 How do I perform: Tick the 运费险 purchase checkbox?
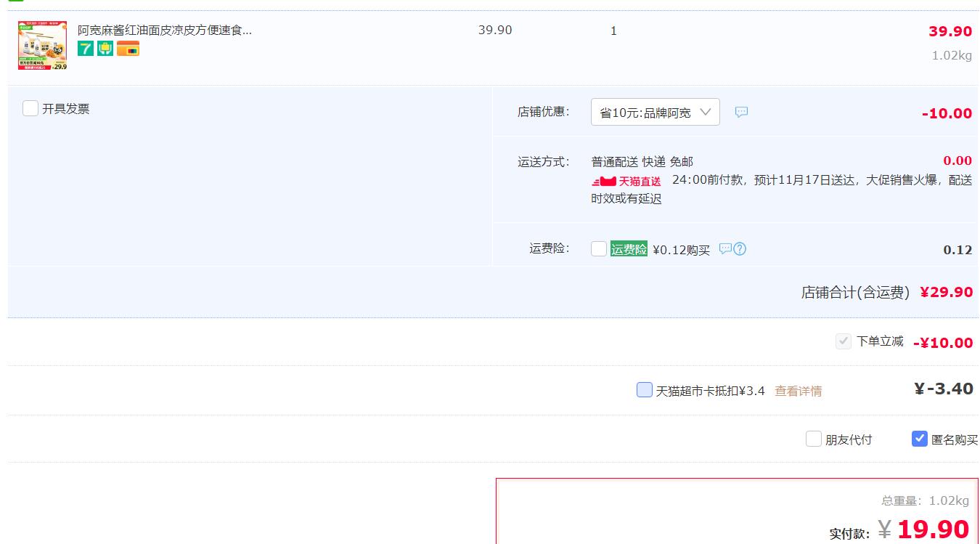tap(599, 249)
